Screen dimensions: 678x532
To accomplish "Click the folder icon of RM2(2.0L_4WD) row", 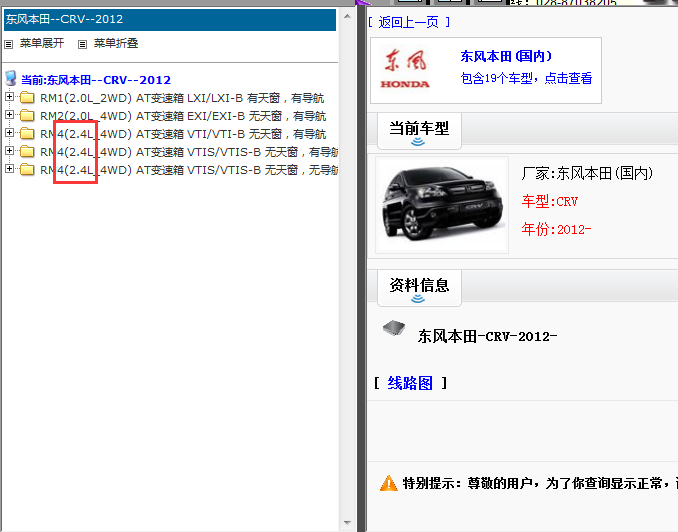I will pos(27,115).
